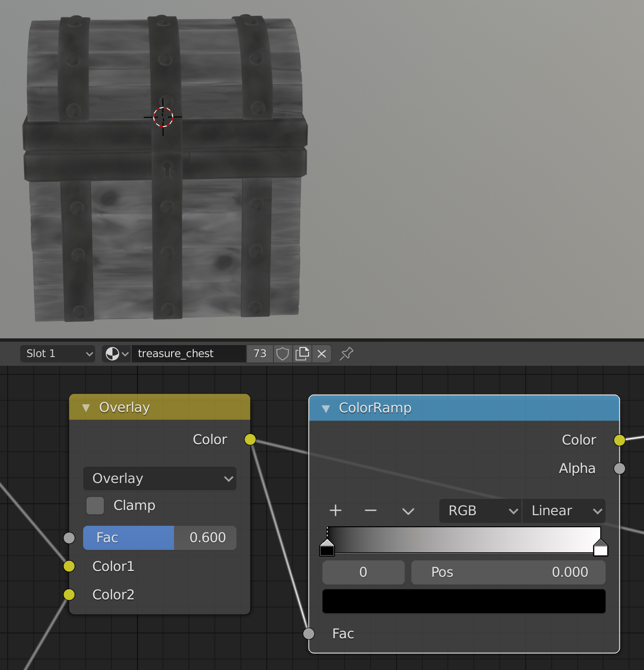
Task: Add a new color stop with the plus icon
Action: tap(335, 511)
